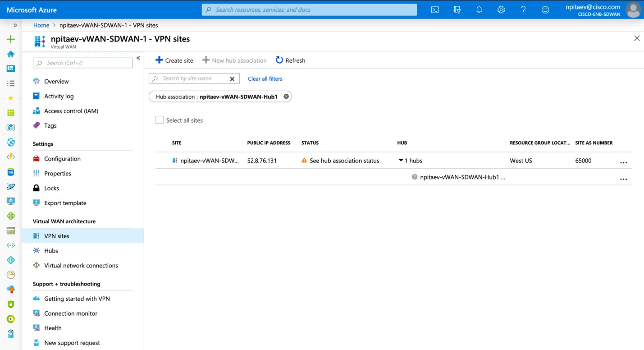Screen dimensions: 644x350
Task: Click the resource menu search field
Action: pyautogui.click(x=83, y=63)
